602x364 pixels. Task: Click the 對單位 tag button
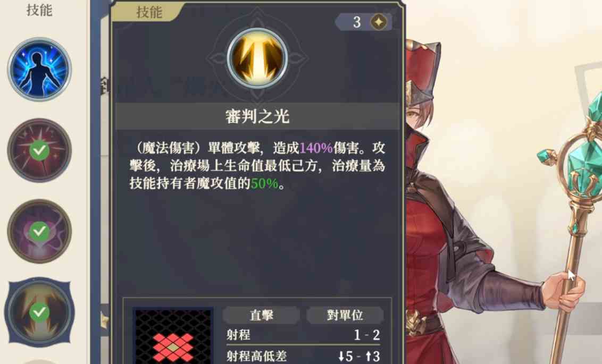pos(345,315)
